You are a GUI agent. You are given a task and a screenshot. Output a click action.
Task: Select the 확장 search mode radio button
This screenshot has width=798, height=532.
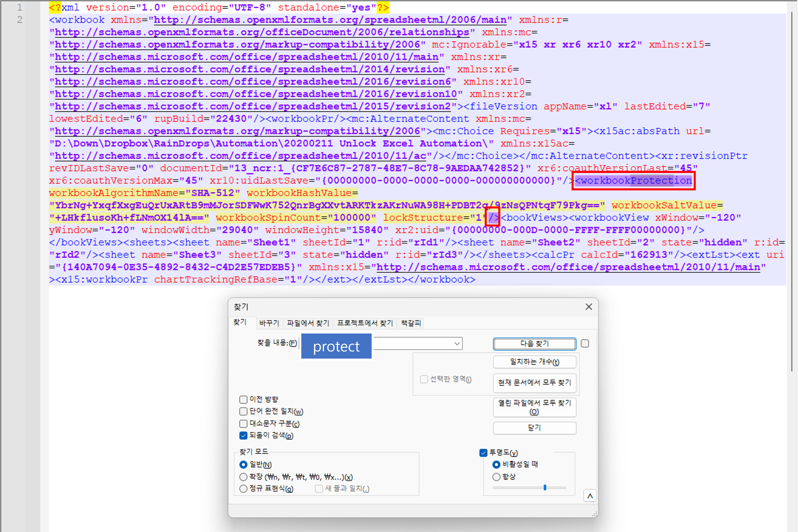pos(243,477)
